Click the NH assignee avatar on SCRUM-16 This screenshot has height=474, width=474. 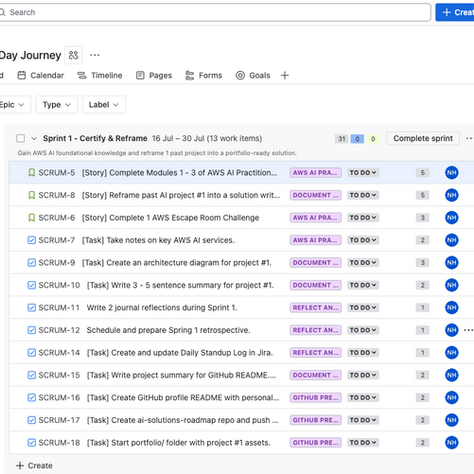452,398
